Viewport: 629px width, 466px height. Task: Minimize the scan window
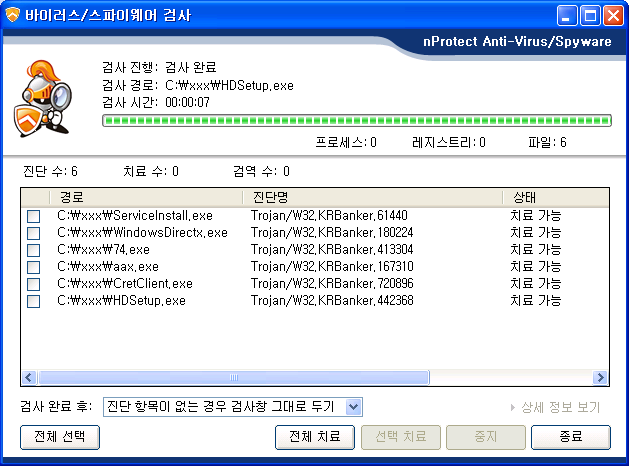pyautogui.click(x=567, y=16)
